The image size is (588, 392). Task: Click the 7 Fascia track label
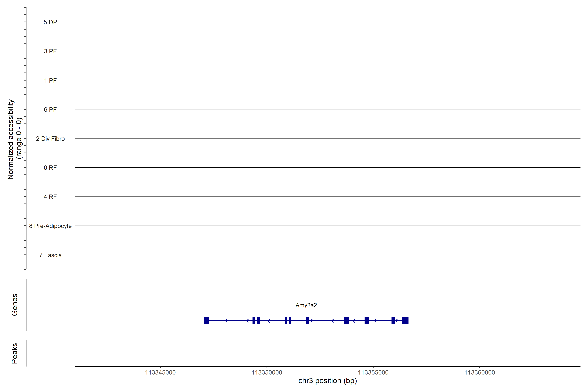50,255
